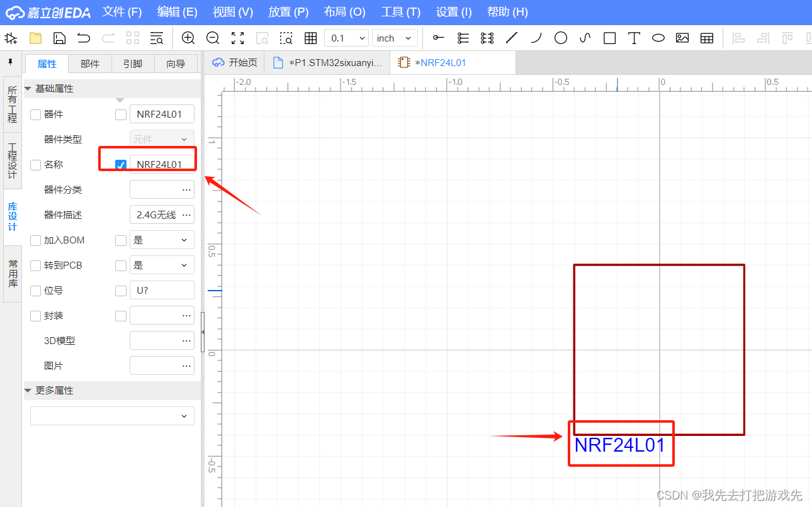
Task: Open the 布局 (O) menu
Action: [344, 12]
